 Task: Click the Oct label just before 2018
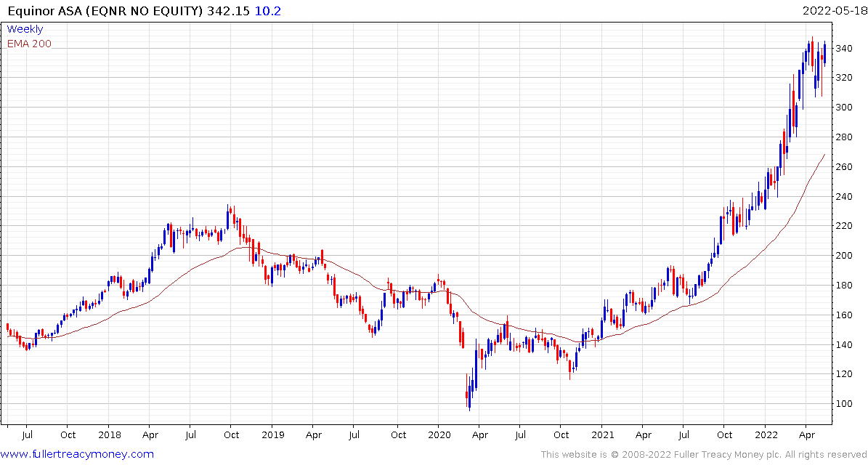(x=68, y=434)
